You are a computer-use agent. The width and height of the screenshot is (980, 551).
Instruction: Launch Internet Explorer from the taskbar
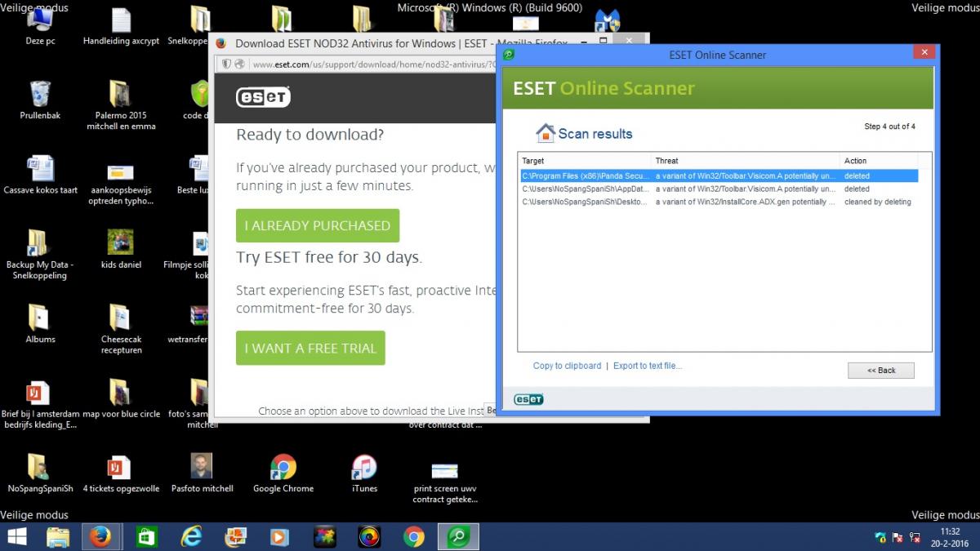(191, 536)
